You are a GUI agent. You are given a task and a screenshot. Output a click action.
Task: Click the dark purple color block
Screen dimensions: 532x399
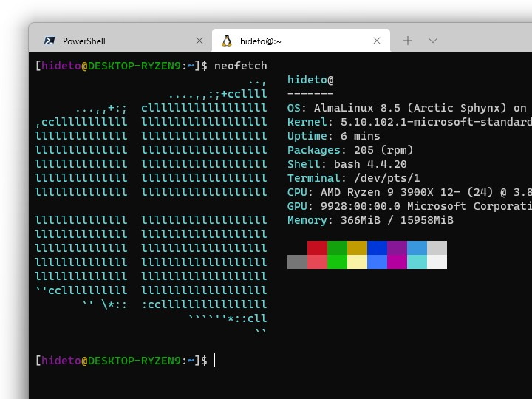397,248
